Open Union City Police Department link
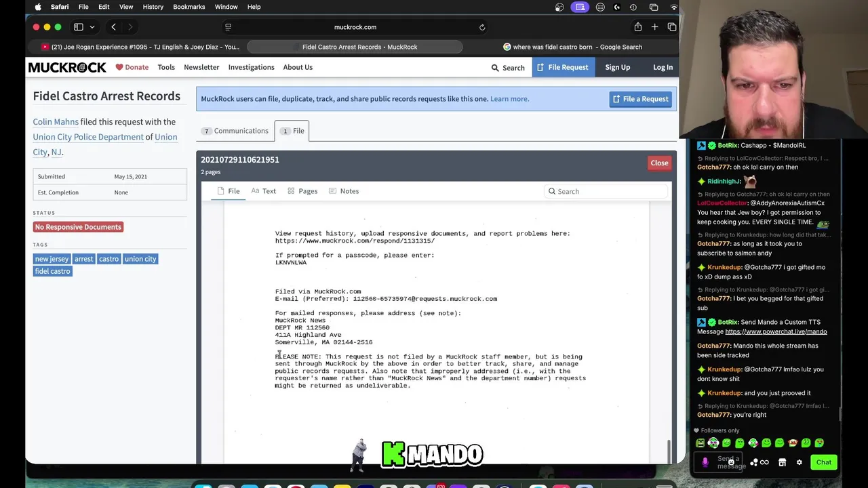 pyautogui.click(x=88, y=137)
